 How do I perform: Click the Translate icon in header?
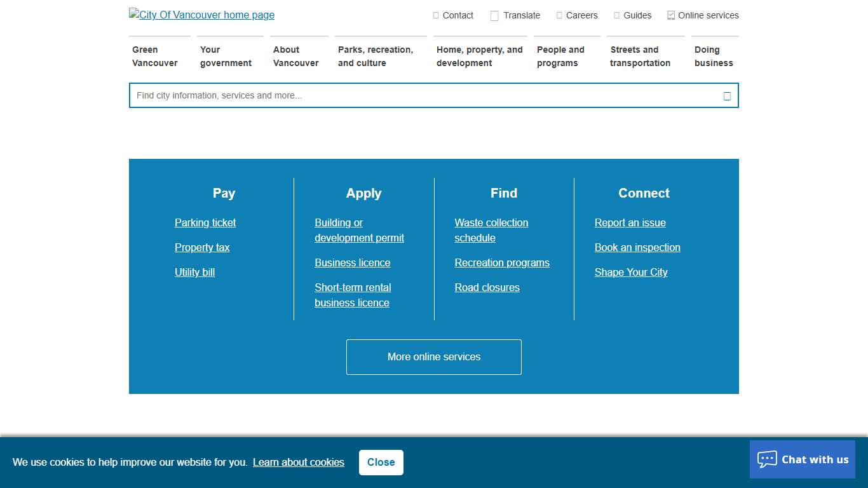coord(494,16)
